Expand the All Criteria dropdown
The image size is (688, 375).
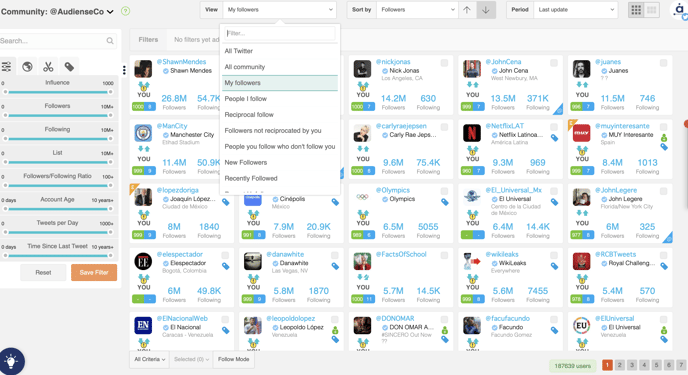149,359
